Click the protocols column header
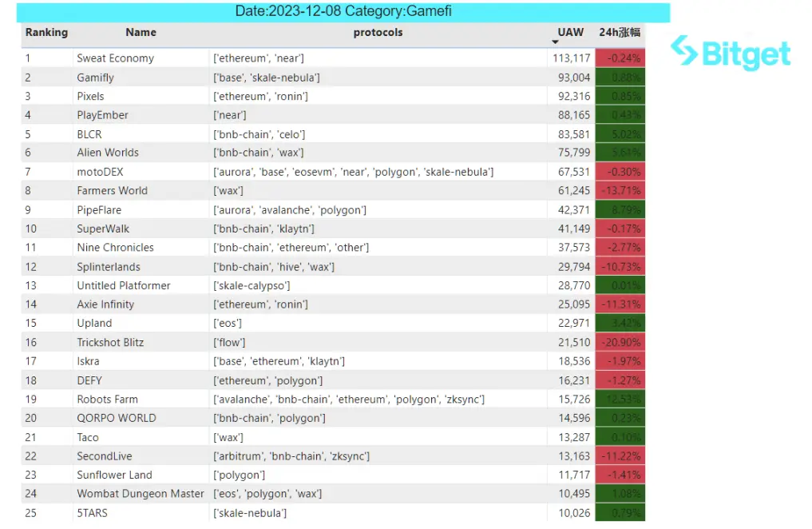The width and height of the screenshot is (812, 529). (378, 32)
